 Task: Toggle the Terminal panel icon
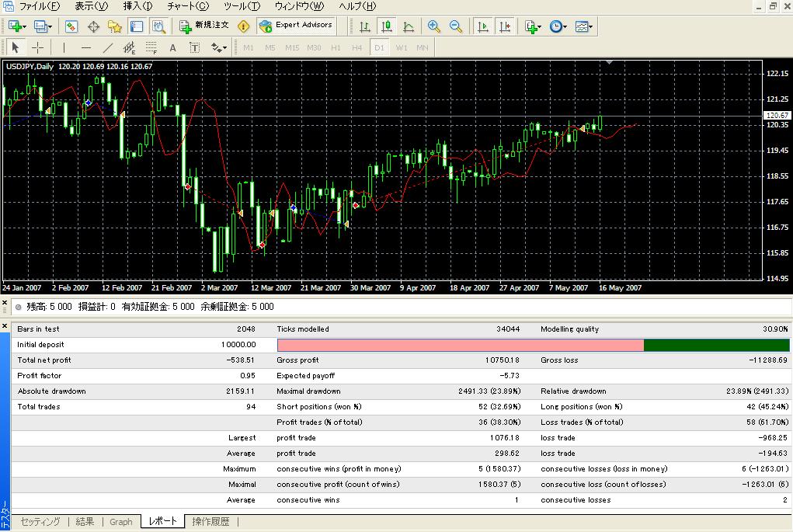137,26
